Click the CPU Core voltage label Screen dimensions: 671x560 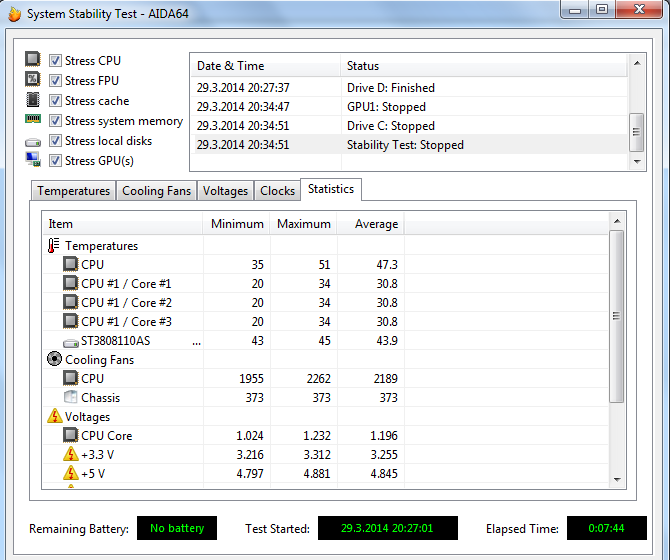click(107, 436)
